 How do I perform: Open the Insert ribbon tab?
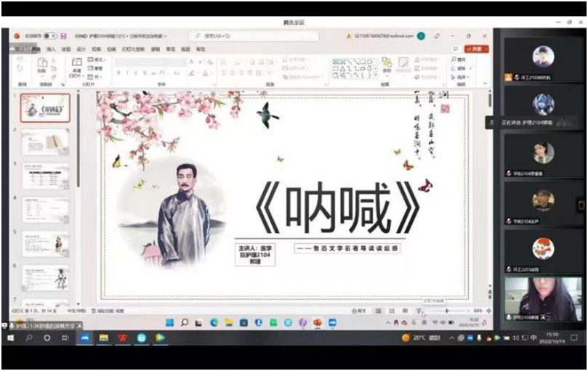pyautogui.click(x=50, y=49)
